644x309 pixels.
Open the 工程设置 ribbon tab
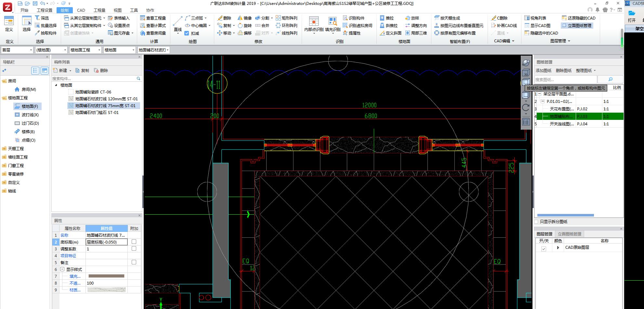45,10
